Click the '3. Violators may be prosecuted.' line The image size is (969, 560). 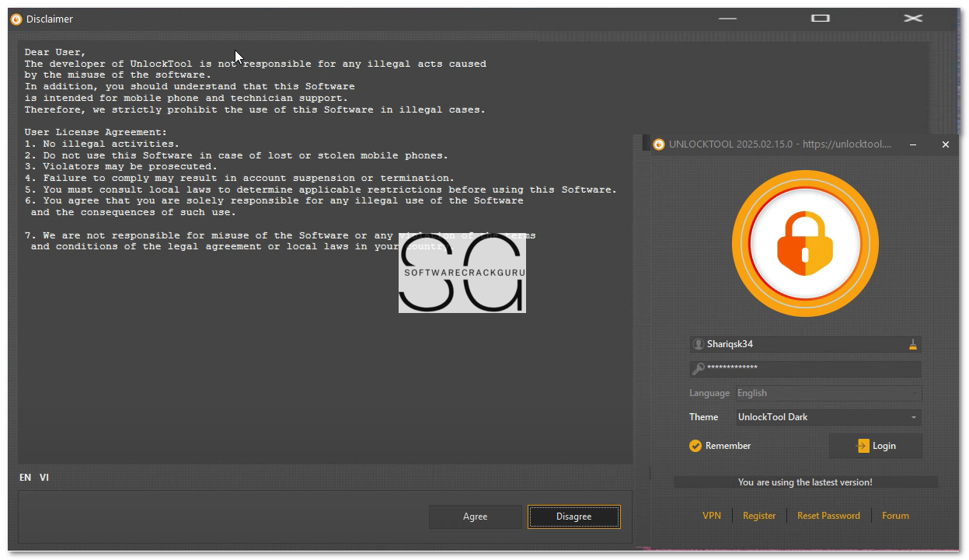click(x=120, y=166)
